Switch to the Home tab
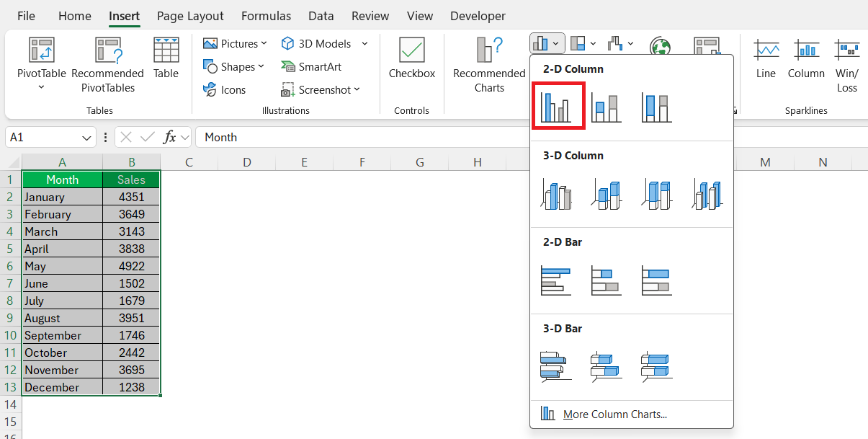The height and width of the screenshot is (439, 868). click(x=74, y=16)
